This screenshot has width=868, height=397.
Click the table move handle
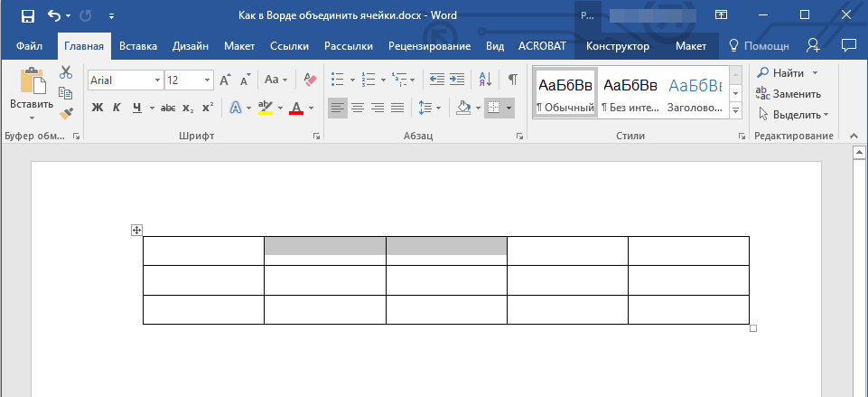(136, 230)
